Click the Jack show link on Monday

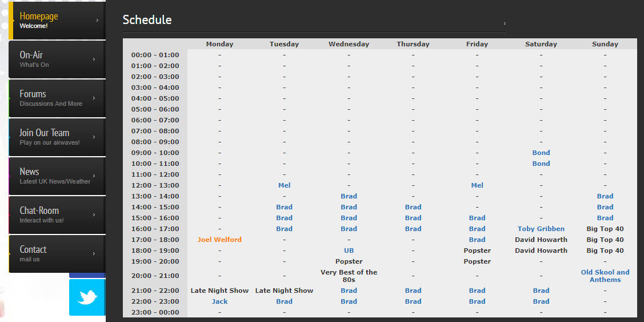[x=219, y=301]
